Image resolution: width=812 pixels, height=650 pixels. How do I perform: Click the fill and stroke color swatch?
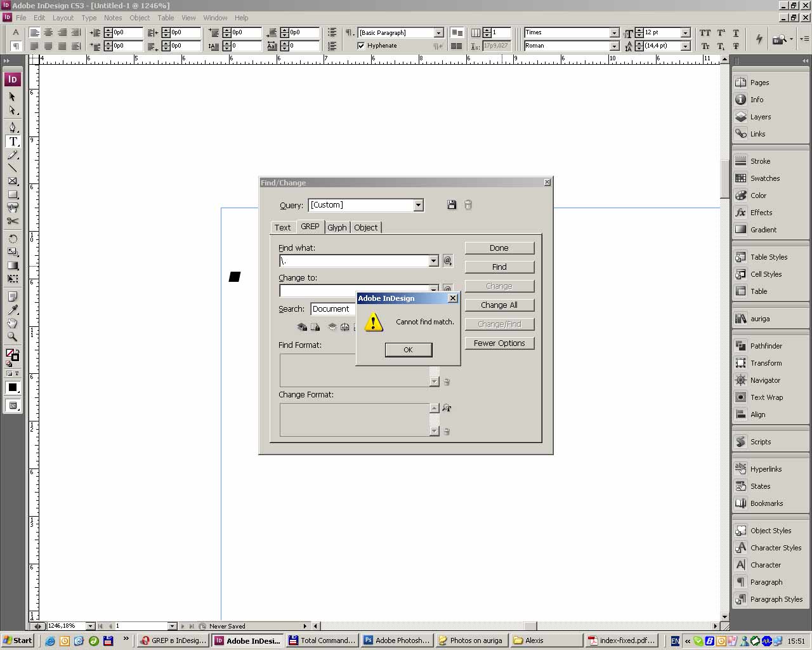click(12, 355)
